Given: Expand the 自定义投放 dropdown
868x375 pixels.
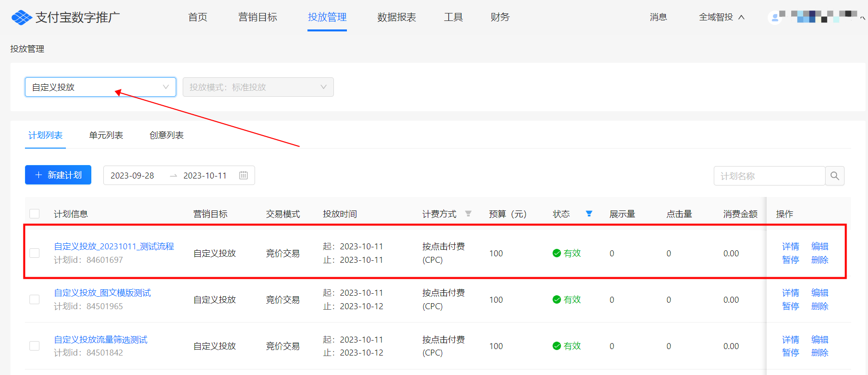Looking at the screenshot, I should [100, 87].
